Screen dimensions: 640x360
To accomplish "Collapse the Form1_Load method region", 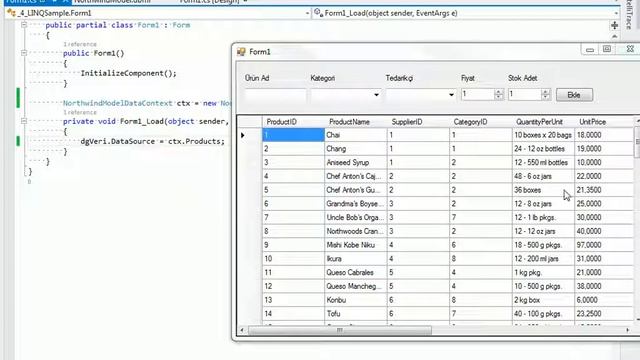I will pyautogui.click(x=24, y=121).
